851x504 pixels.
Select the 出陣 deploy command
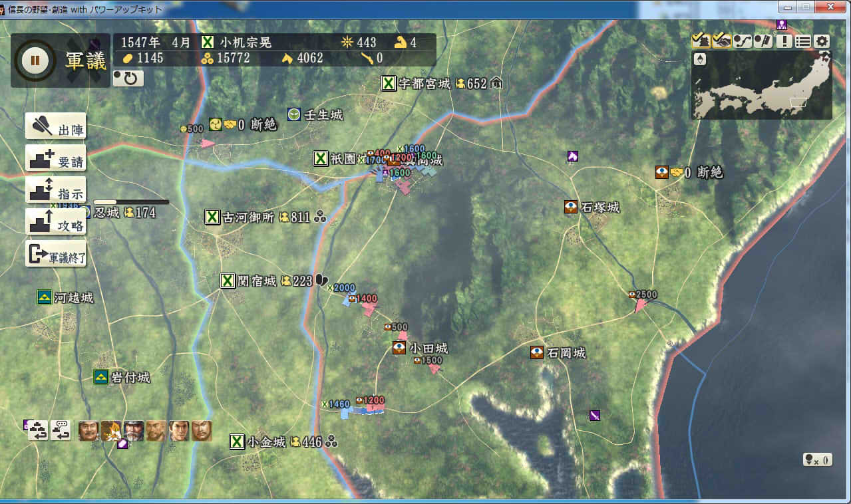(x=56, y=126)
